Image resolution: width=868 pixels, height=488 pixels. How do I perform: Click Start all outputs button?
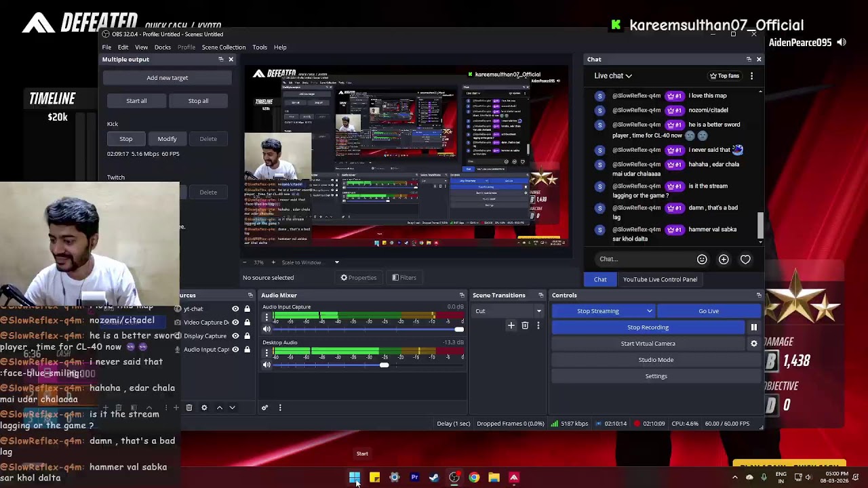pyautogui.click(x=136, y=101)
